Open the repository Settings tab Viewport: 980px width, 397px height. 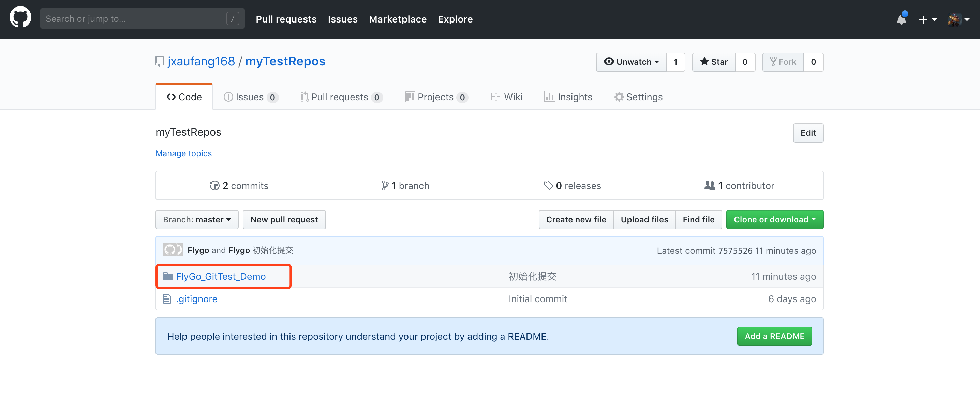point(638,97)
